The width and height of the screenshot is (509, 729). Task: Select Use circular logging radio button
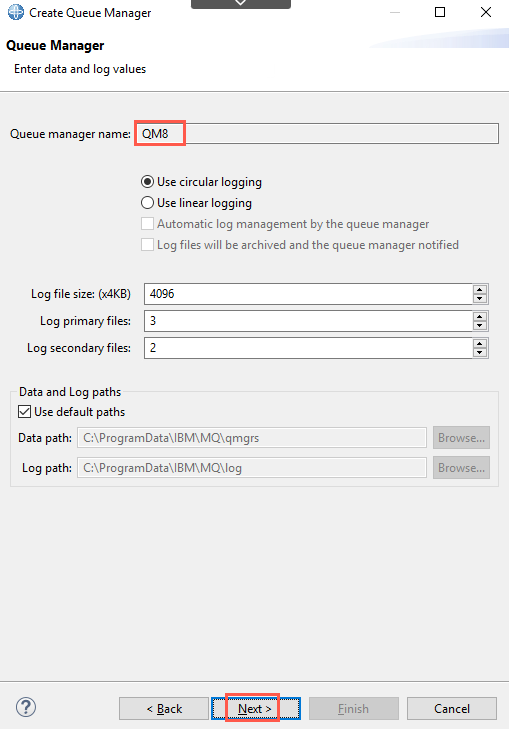point(147,182)
